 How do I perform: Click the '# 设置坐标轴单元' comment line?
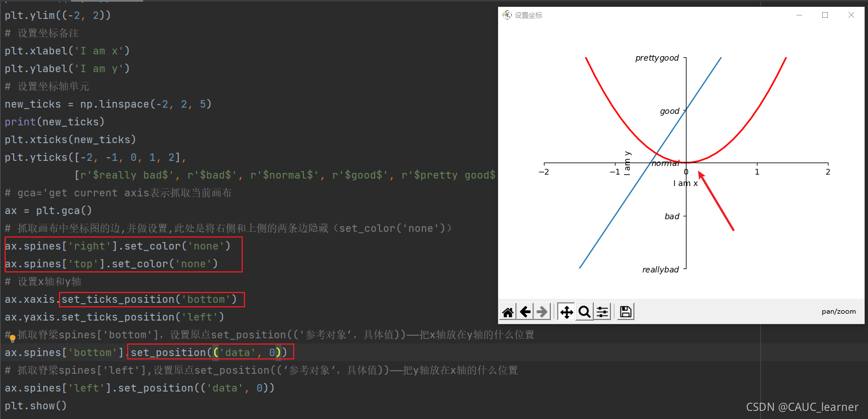click(x=47, y=86)
